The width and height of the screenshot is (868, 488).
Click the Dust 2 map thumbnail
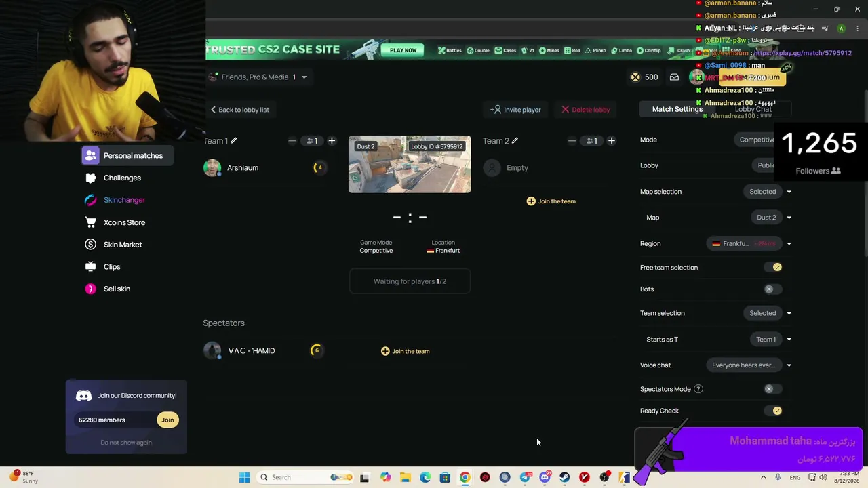[410, 165]
